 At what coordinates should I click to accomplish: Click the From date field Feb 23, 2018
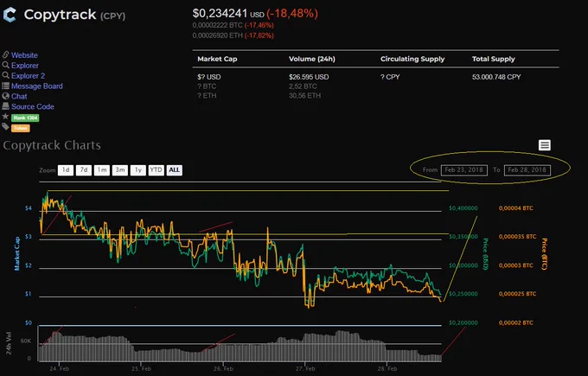[x=463, y=169]
